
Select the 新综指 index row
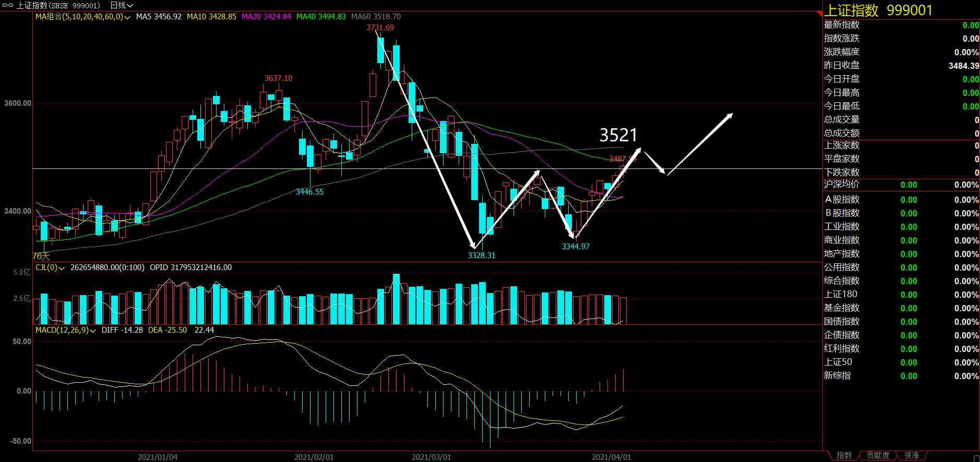(x=901, y=376)
